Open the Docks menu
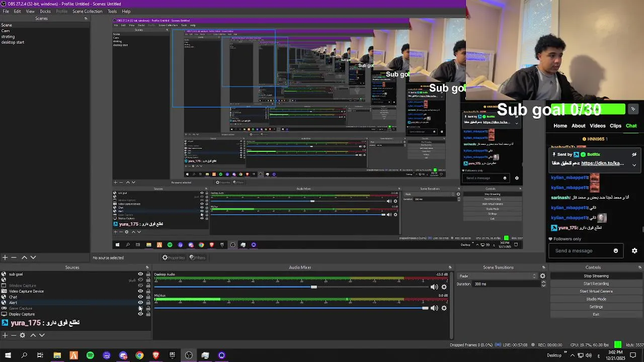The image size is (644, 362). (x=45, y=11)
